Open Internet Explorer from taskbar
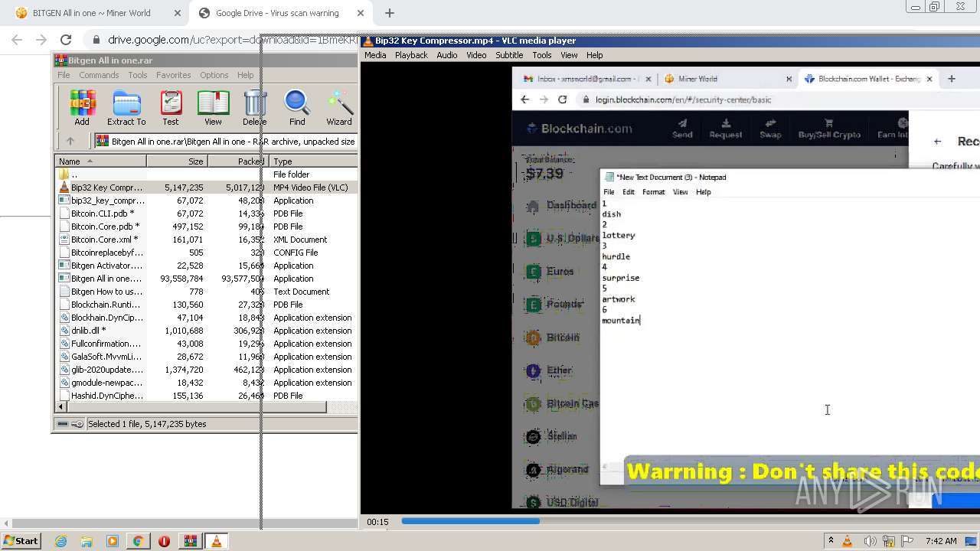The width and height of the screenshot is (980, 551). (x=61, y=541)
